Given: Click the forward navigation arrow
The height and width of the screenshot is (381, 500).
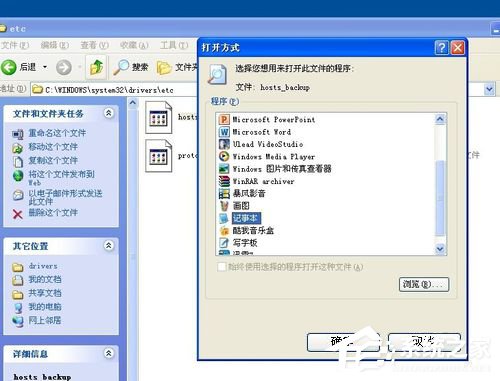Looking at the screenshot, I should click(x=64, y=67).
